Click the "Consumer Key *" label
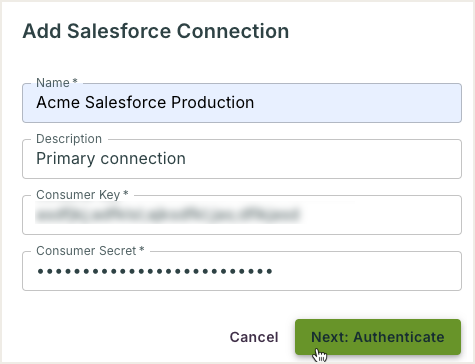Image resolution: width=475 pixels, height=364 pixels. pyautogui.click(x=82, y=195)
